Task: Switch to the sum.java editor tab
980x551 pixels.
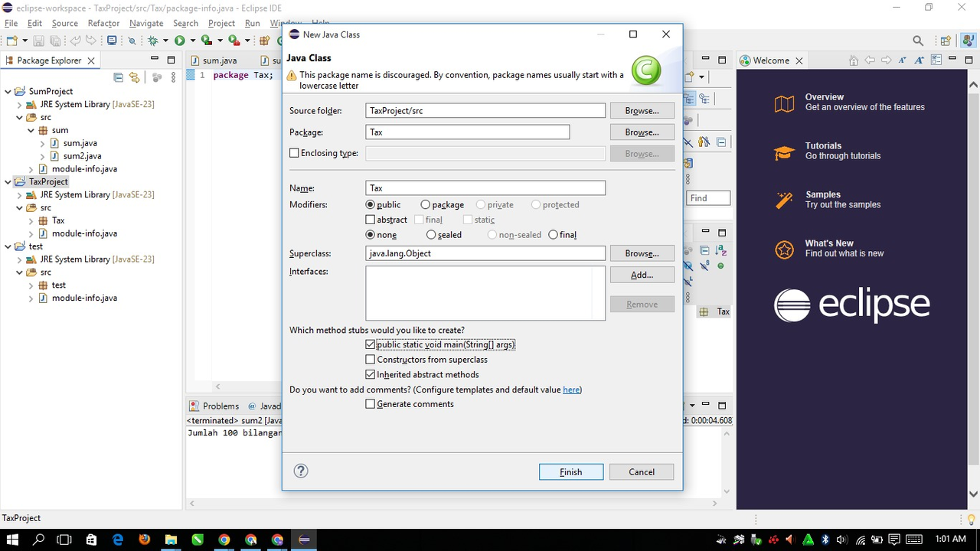Action: (220, 60)
